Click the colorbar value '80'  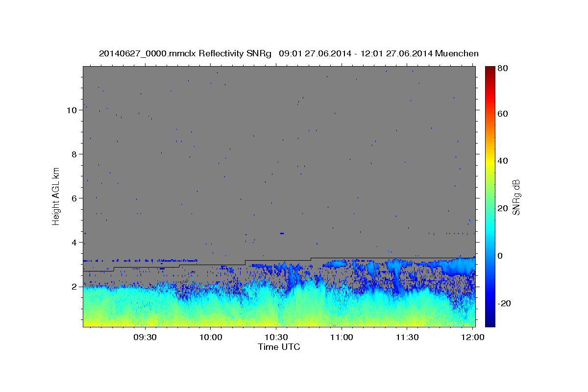pos(504,69)
